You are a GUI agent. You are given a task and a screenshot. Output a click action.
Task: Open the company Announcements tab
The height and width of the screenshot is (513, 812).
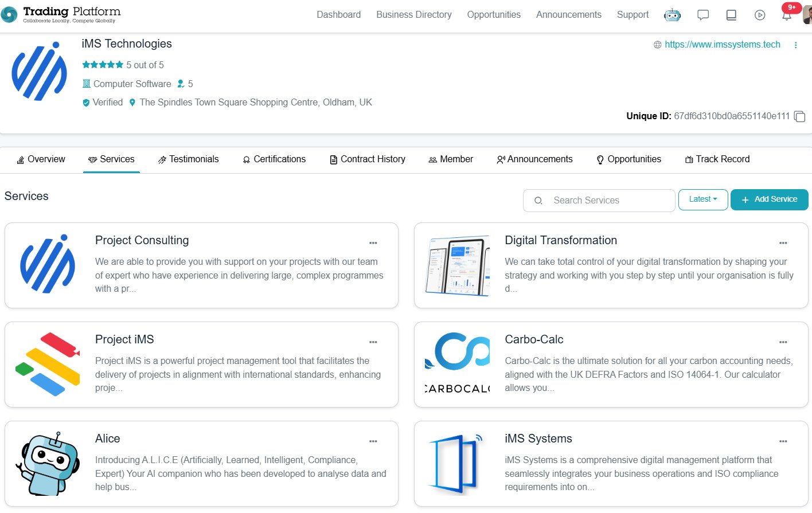[534, 159]
